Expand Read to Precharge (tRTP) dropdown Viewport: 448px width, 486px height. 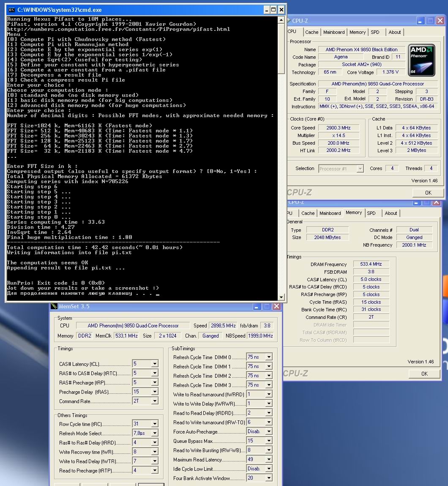[x=155, y=470]
